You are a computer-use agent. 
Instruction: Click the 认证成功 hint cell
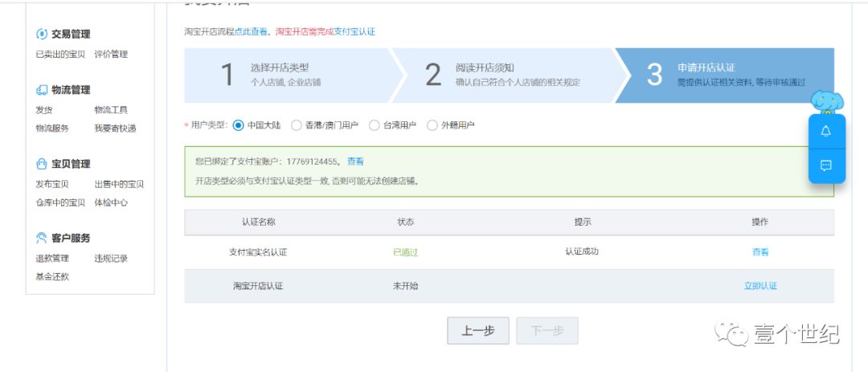(x=582, y=251)
